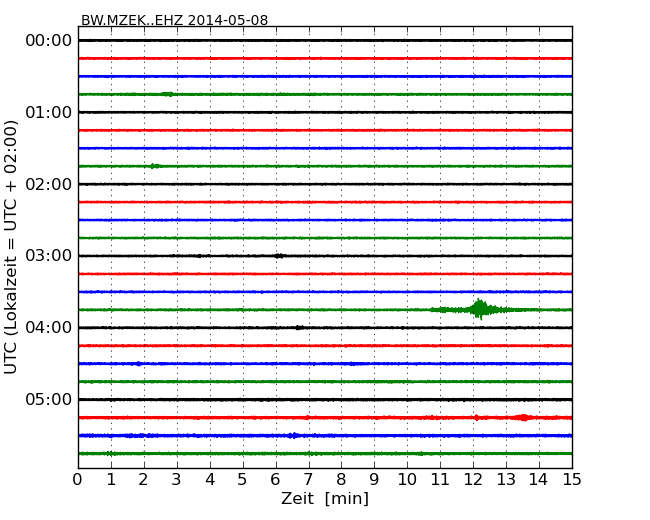The height and width of the screenshot is (520, 650).
Task: Click the 04:00 y-axis tick label
Action: point(48,328)
